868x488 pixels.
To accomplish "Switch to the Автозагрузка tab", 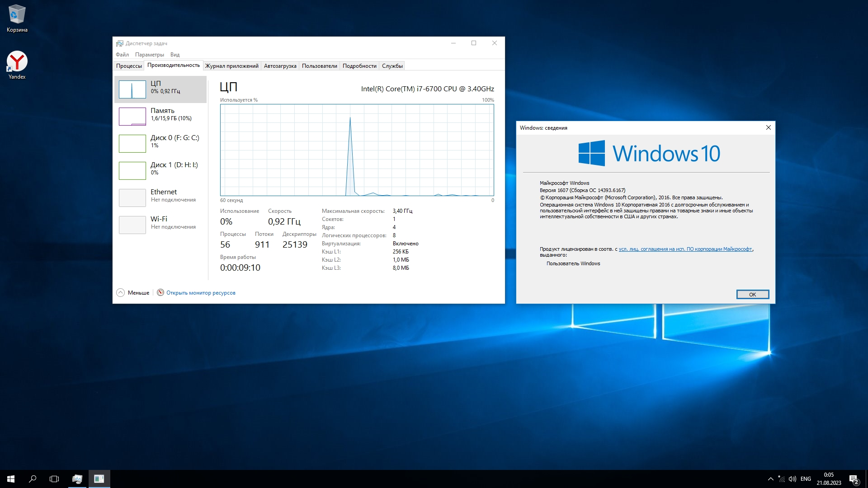I will tap(280, 66).
